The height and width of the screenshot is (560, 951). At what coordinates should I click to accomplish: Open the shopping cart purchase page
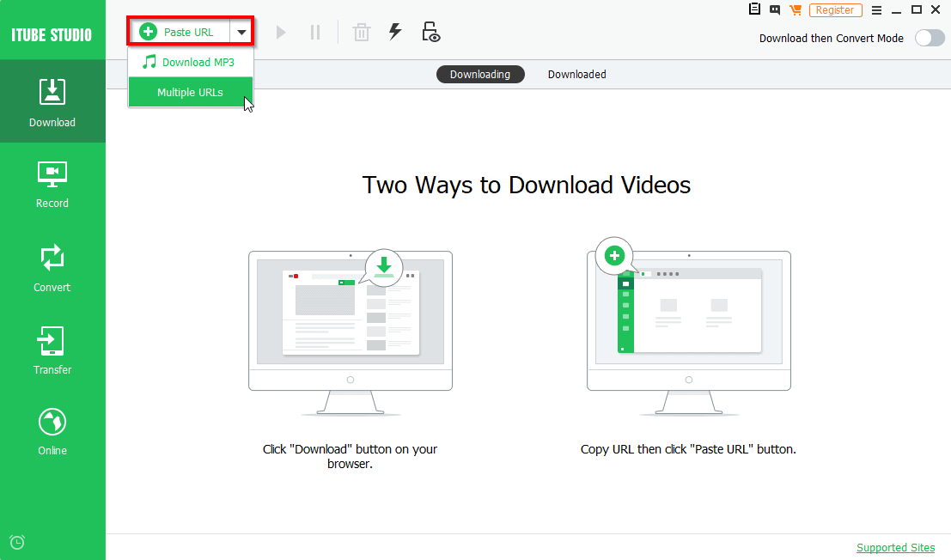coord(795,9)
